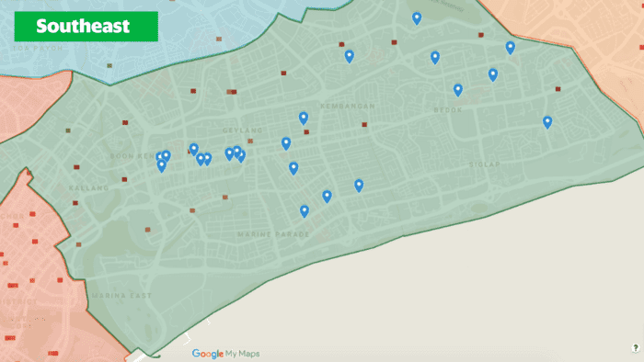Click the blue pin just above Bedok label
Image resolution: width=644 pixels, height=362 pixels.
[x=458, y=90]
